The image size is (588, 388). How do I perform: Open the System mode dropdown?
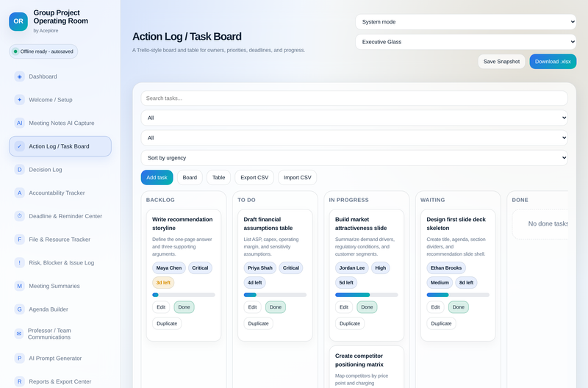[465, 22]
